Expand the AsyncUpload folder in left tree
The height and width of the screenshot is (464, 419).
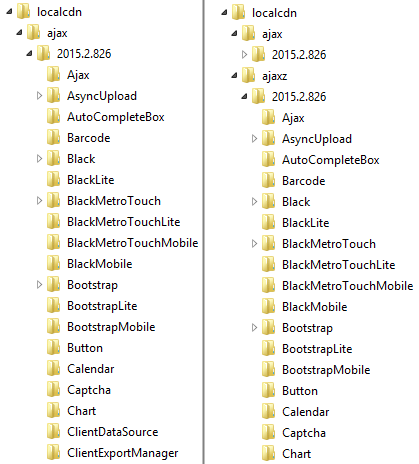pos(39,96)
